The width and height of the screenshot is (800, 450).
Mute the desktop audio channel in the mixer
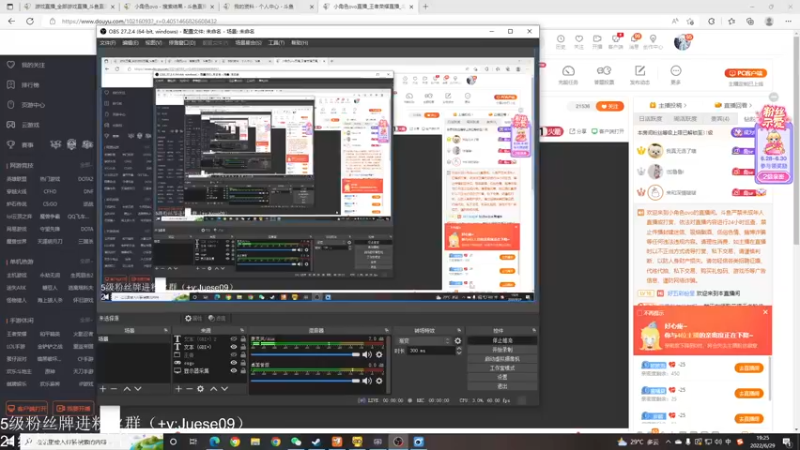pyautogui.click(x=367, y=381)
